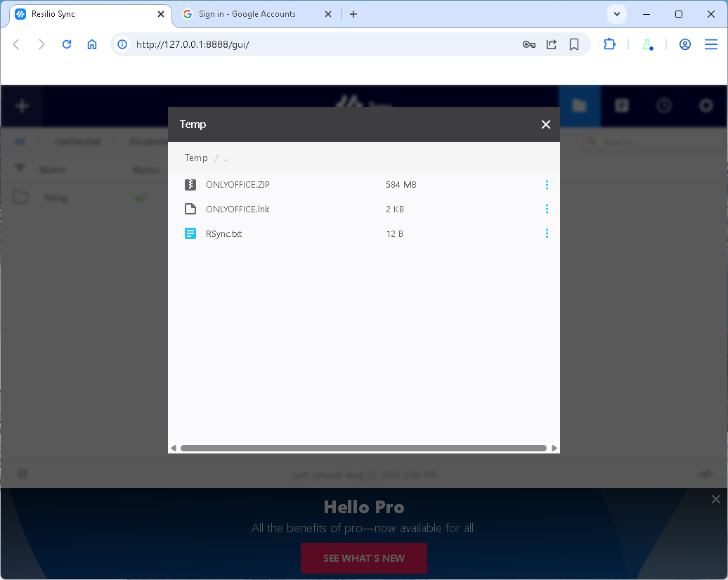Select the ONLYOFFICE.lnk file name

238,210
